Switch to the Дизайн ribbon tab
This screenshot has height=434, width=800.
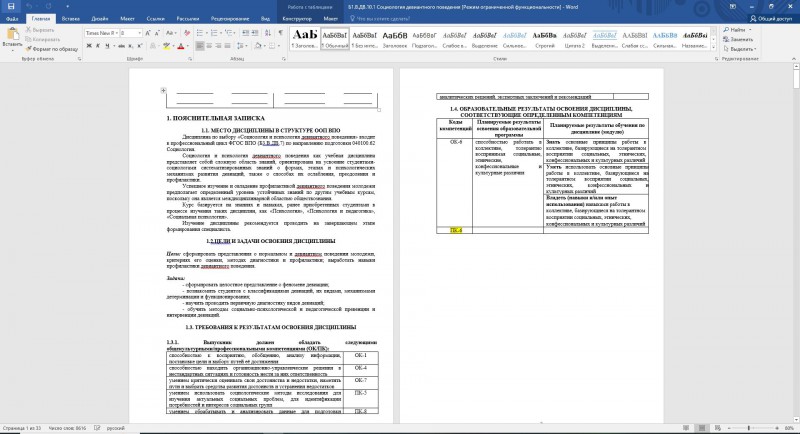(x=99, y=19)
